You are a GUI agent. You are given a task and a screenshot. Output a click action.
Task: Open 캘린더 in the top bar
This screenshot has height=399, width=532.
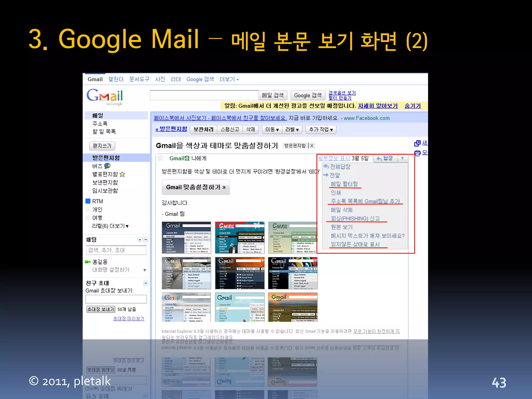[x=116, y=79]
